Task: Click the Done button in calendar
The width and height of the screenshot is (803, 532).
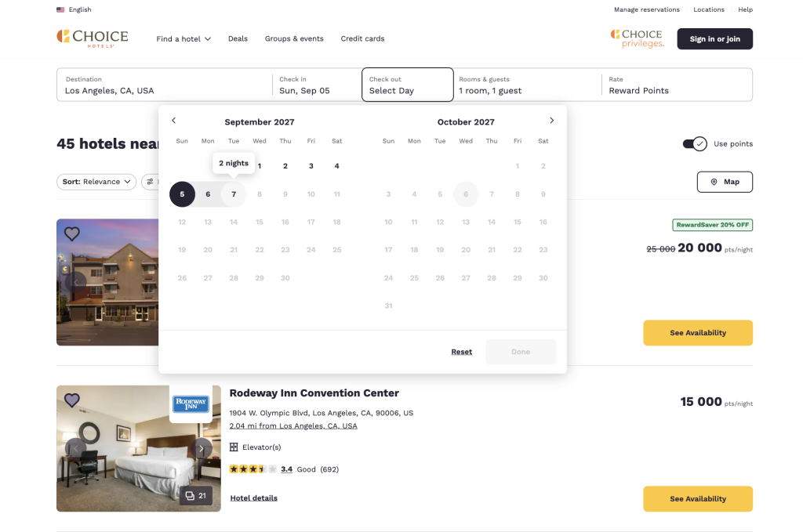Action: 521,352
